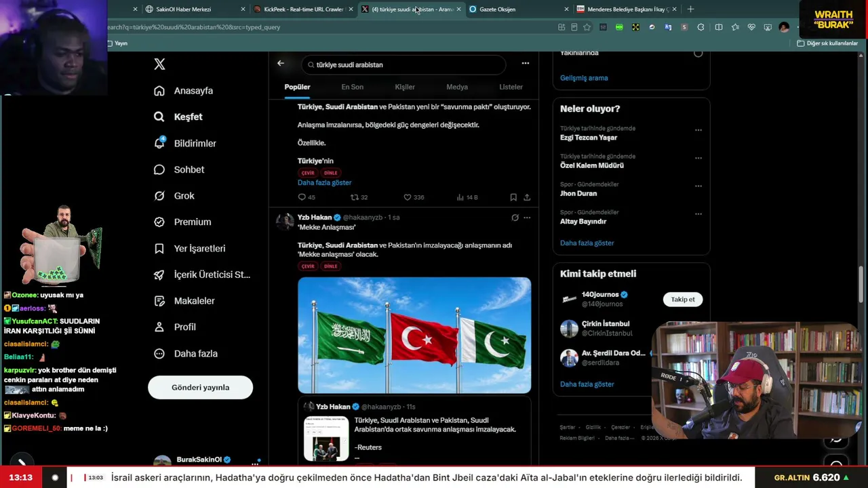Switch to the Medya tab

click(x=457, y=87)
